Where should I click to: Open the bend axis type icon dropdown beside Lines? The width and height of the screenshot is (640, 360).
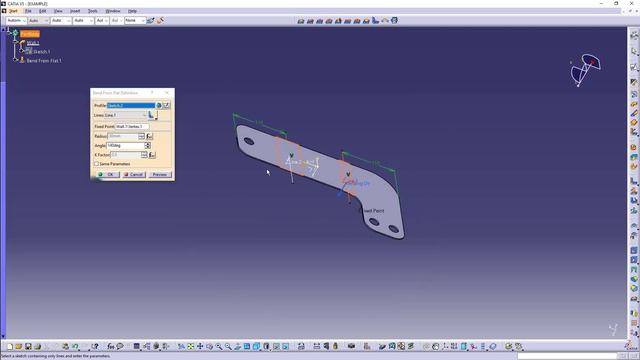click(152, 115)
